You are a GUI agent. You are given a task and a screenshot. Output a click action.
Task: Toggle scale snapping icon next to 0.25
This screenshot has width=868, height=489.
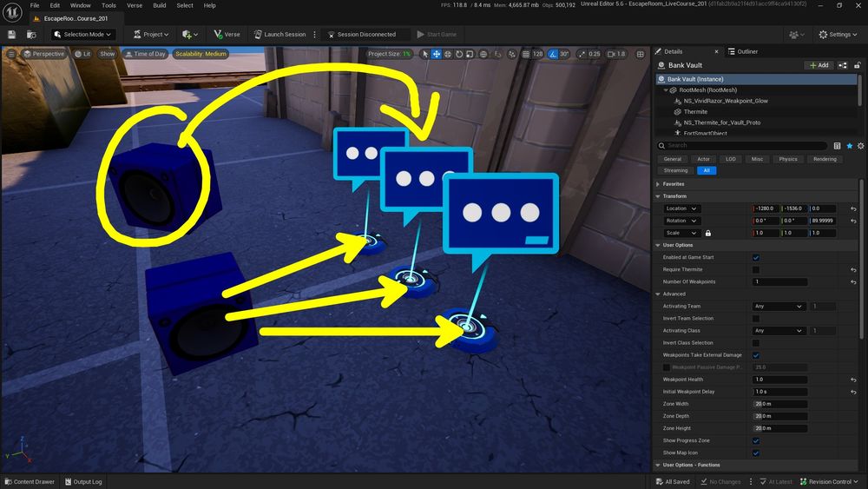(x=582, y=54)
